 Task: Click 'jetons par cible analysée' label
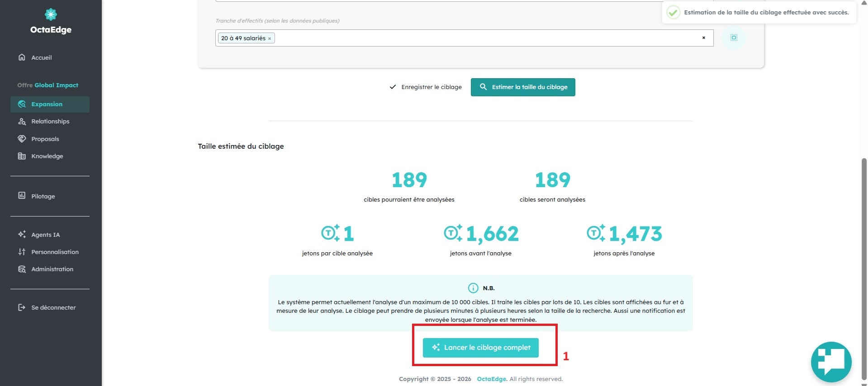(x=337, y=253)
